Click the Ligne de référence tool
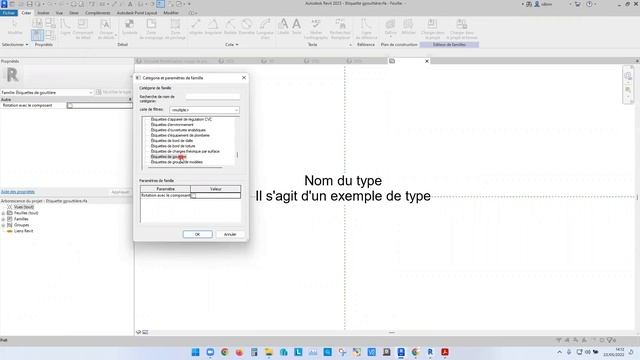The image size is (640, 360). (366, 29)
